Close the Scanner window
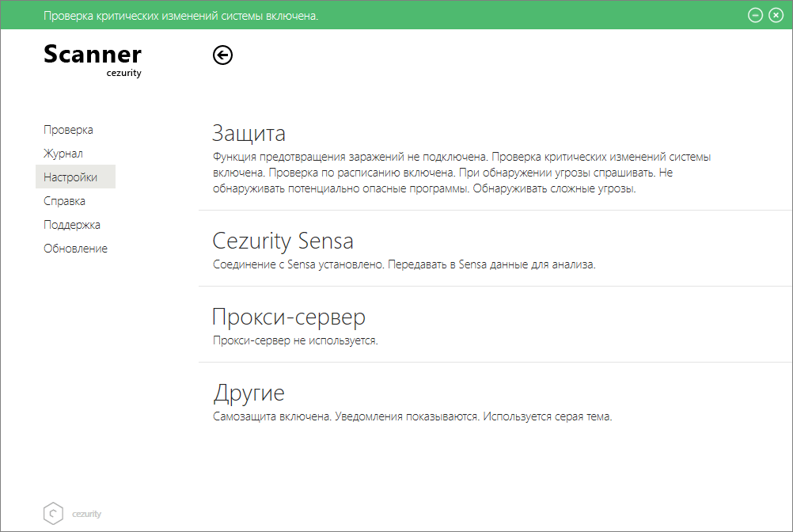Image resolution: width=793 pixels, height=532 pixels. (x=776, y=15)
